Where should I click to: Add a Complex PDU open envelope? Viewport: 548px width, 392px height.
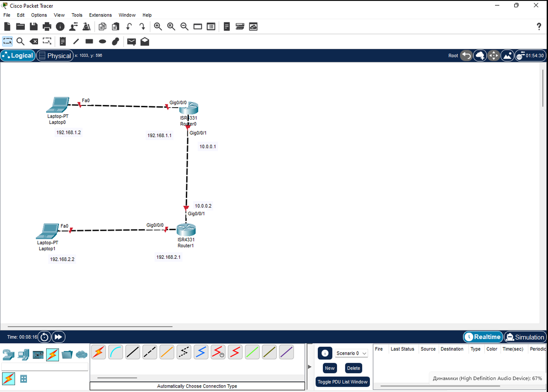145,42
